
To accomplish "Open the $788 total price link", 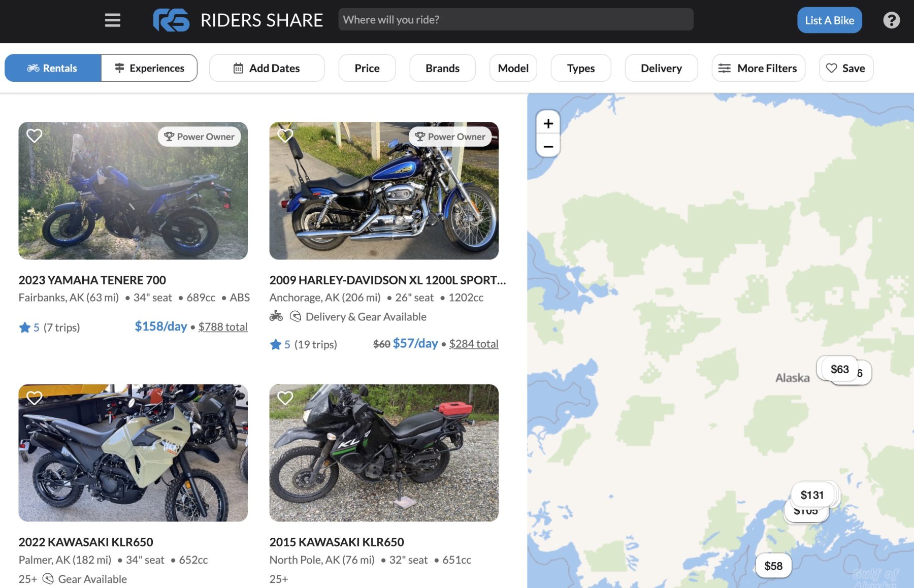I will click(223, 327).
